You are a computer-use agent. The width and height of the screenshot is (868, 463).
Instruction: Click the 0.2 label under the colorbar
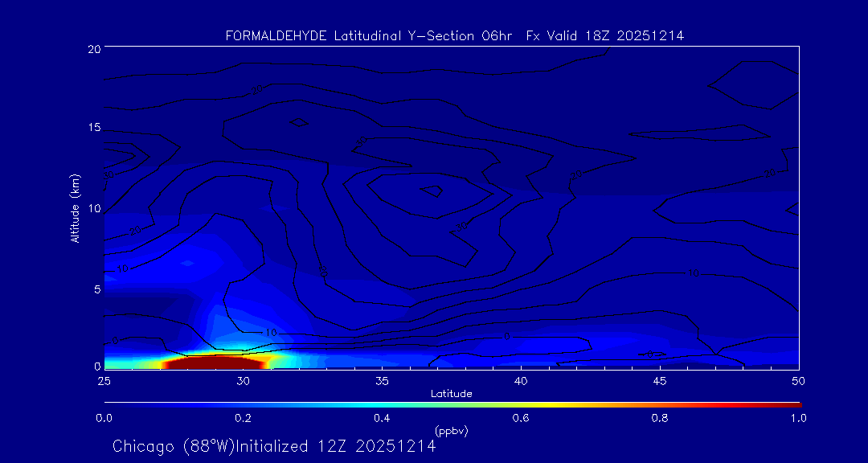243,418
